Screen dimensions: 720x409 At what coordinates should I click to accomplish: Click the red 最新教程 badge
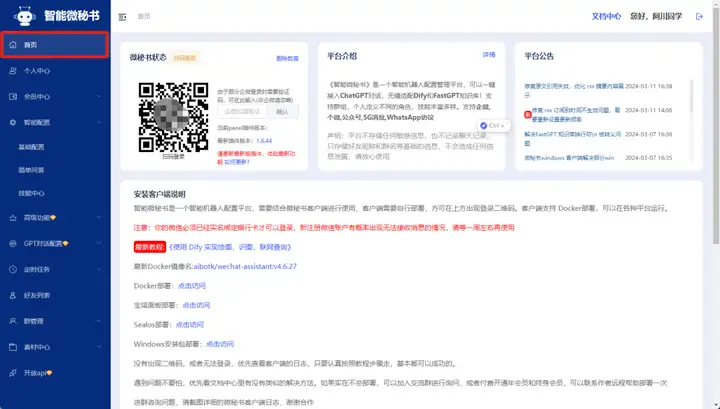pos(150,247)
